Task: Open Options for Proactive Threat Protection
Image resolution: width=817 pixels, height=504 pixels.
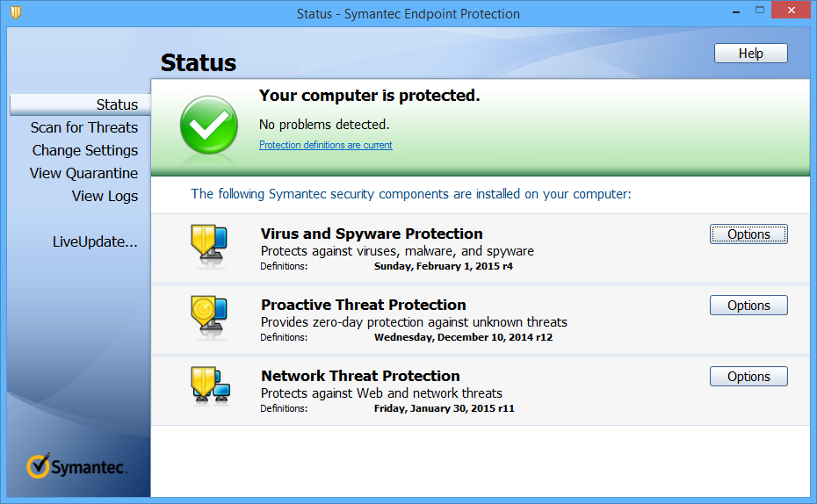Action: click(x=748, y=306)
